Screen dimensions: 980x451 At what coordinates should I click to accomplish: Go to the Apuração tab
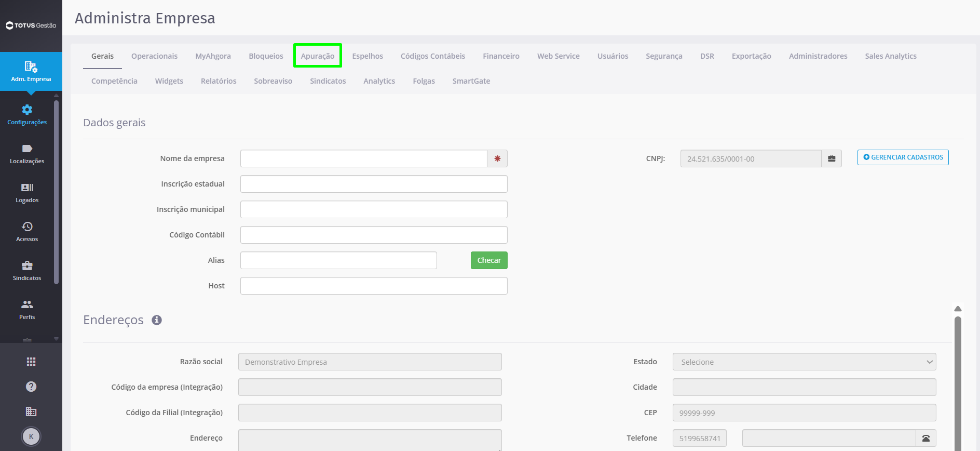pyautogui.click(x=318, y=56)
